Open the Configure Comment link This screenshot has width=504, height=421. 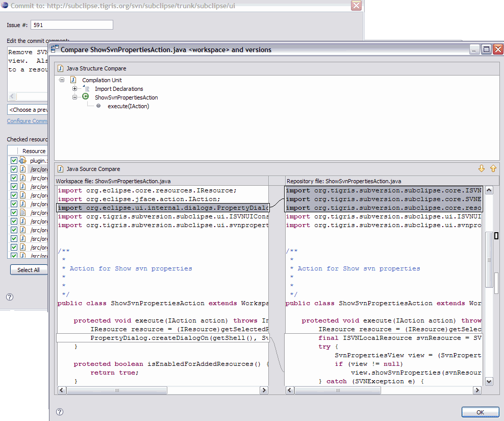click(27, 121)
